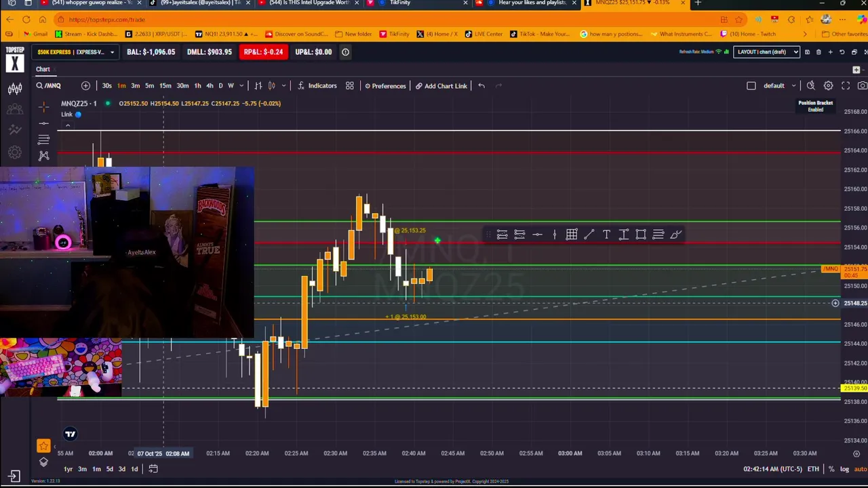Select the 30s timeframe
The height and width of the screenshot is (488, 868).
[106, 86]
